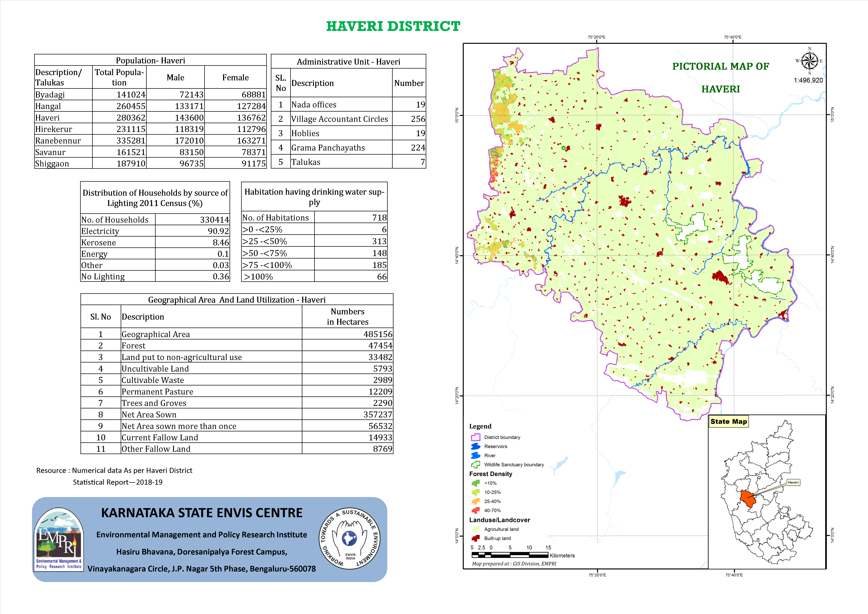Click the Administrative Unit - Haveri header
868x614 pixels.
point(349,62)
